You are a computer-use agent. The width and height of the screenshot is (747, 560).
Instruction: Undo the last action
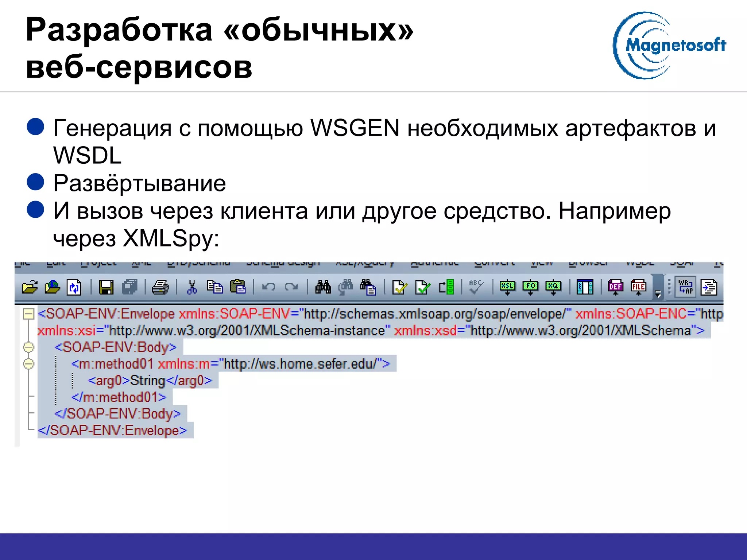pos(269,287)
